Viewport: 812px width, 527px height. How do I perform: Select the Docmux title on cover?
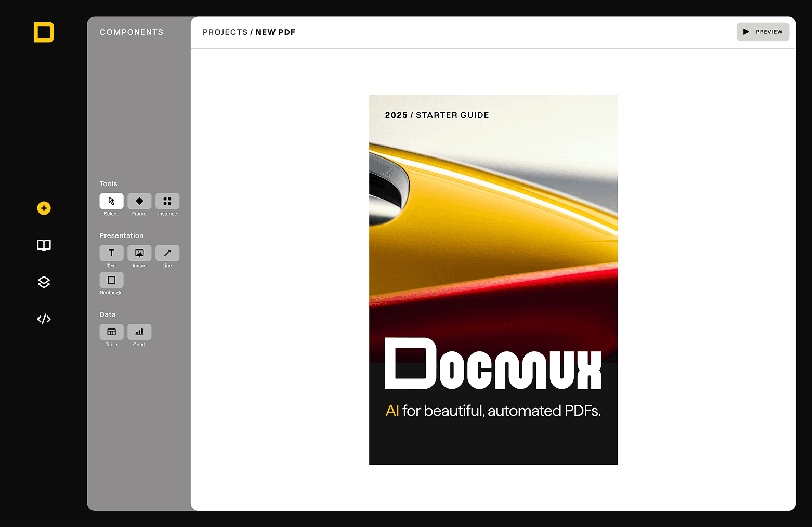tap(493, 363)
